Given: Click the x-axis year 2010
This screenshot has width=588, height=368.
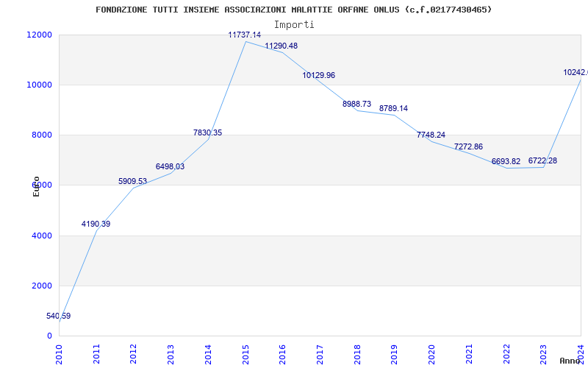Looking at the screenshot, I should 60,355.
